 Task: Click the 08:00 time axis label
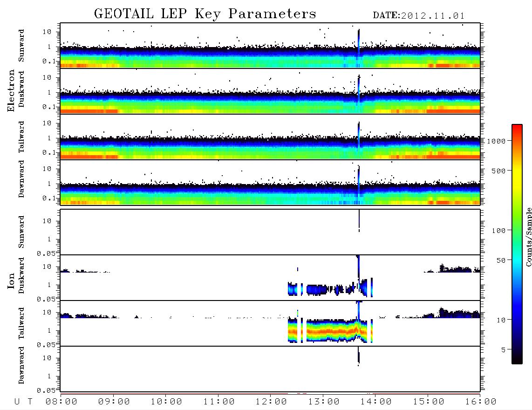click(61, 402)
